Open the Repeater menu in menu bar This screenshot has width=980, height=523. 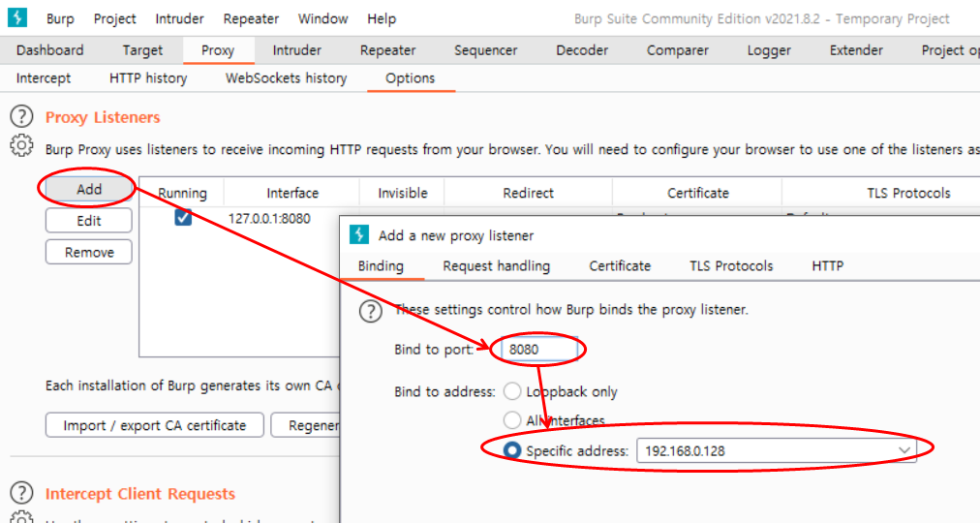point(251,18)
